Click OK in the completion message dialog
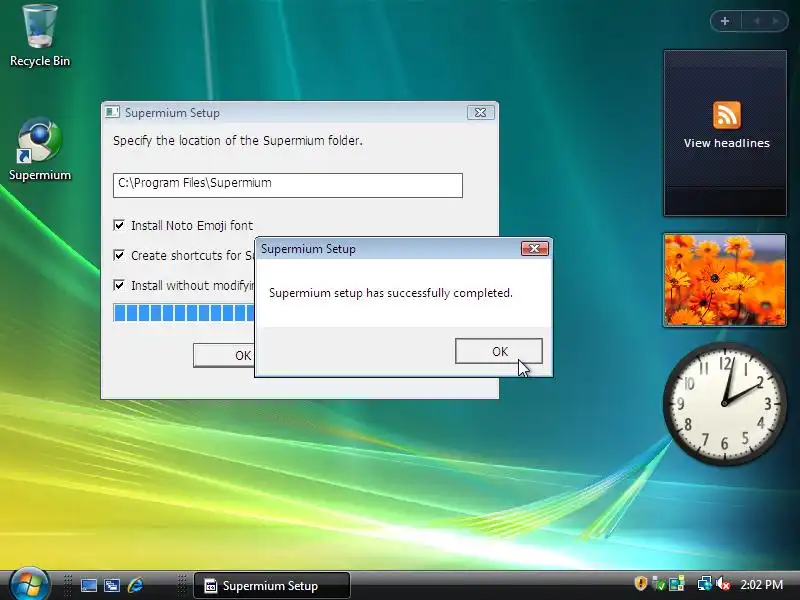The image size is (800, 600). click(x=498, y=351)
